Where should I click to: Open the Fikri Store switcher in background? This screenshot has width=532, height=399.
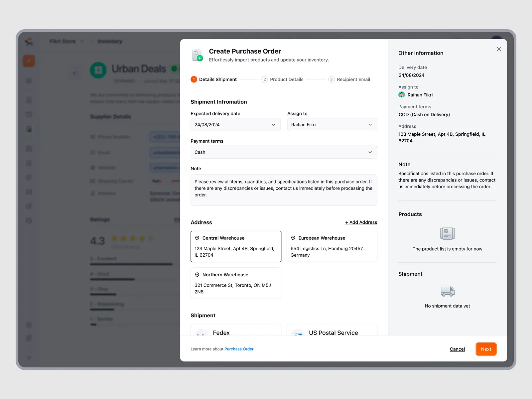pos(66,41)
